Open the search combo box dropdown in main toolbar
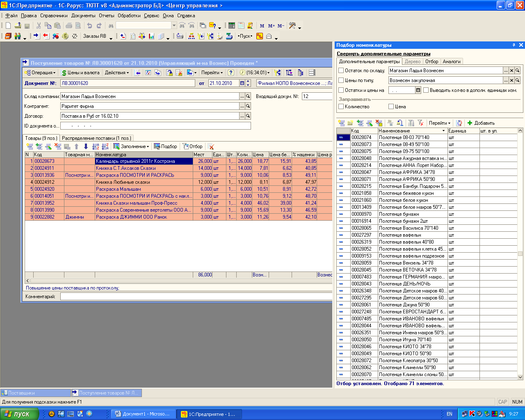This screenshot has height=420, width=525. [174, 25]
